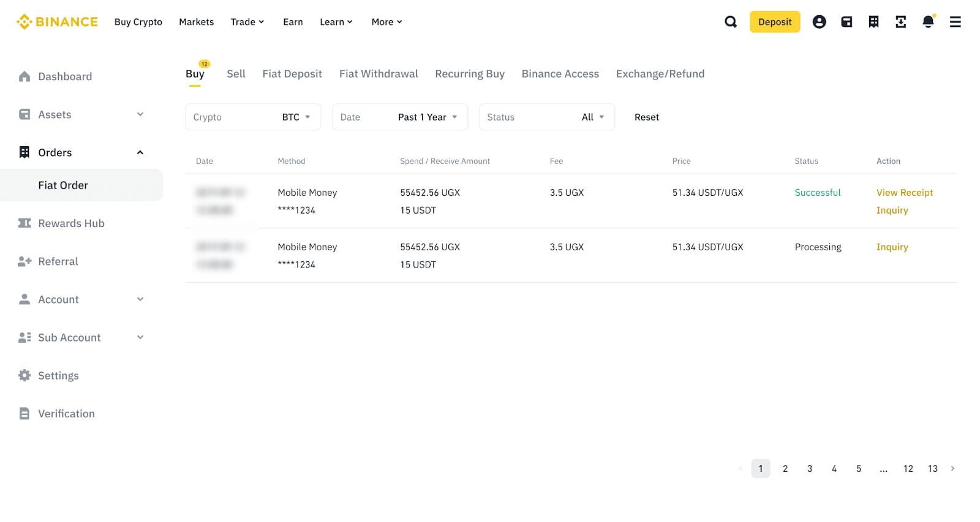This screenshot has width=980, height=522.
Task: Switch to the Fiat Withdrawal tab
Action: pos(379,74)
